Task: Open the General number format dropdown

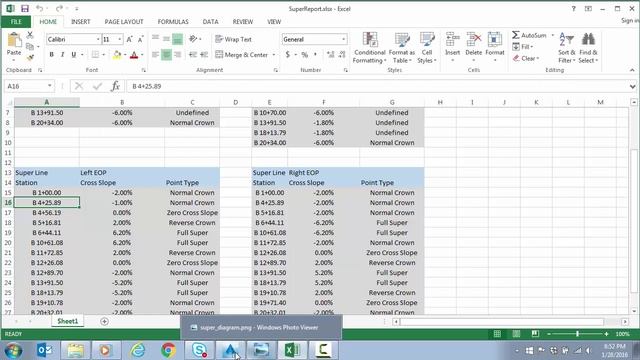Action: 344,39
